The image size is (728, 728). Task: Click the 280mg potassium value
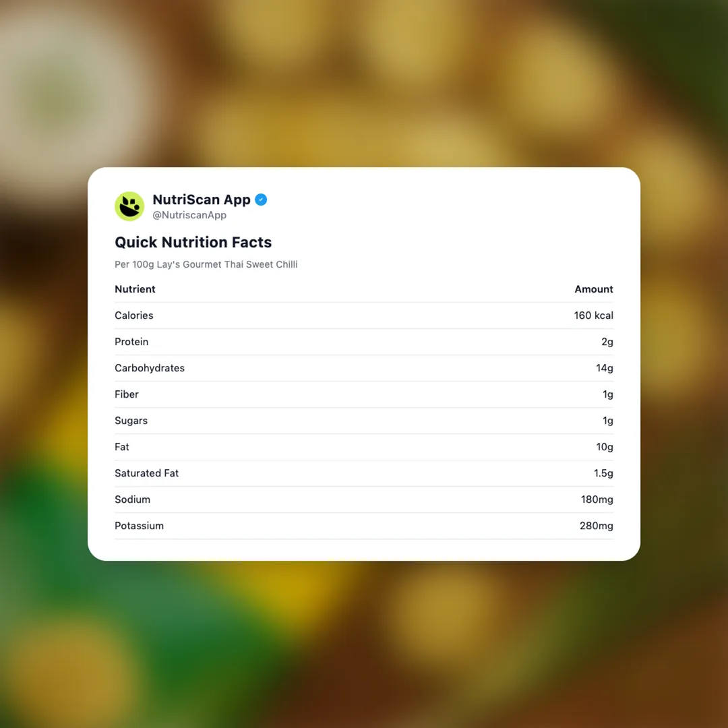tap(596, 526)
